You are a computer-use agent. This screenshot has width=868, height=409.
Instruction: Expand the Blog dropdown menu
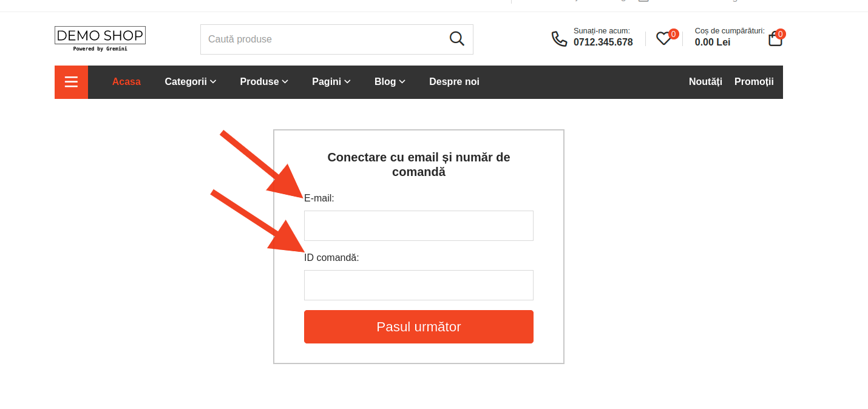click(x=390, y=82)
